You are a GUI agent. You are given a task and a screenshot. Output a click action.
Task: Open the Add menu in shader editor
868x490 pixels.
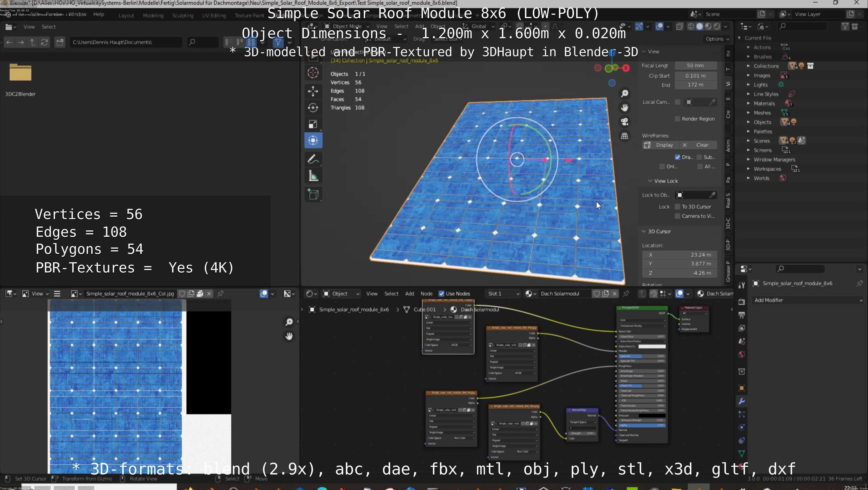pyautogui.click(x=409, y=294)
